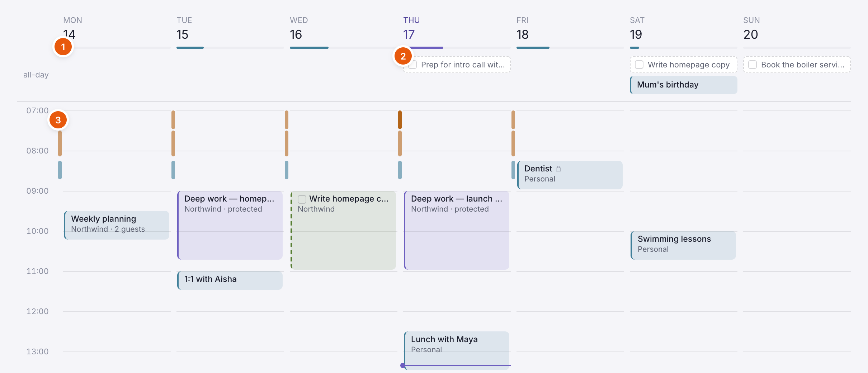Screen dimensions: 868x373
Task: Select the WED 16 day header
Action: (299, 28)
